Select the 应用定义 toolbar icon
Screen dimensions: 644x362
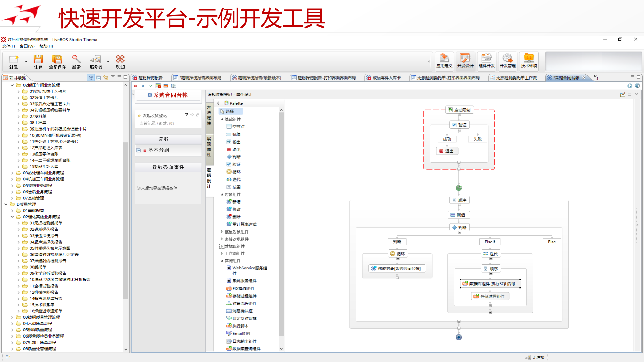click(444, 61)
